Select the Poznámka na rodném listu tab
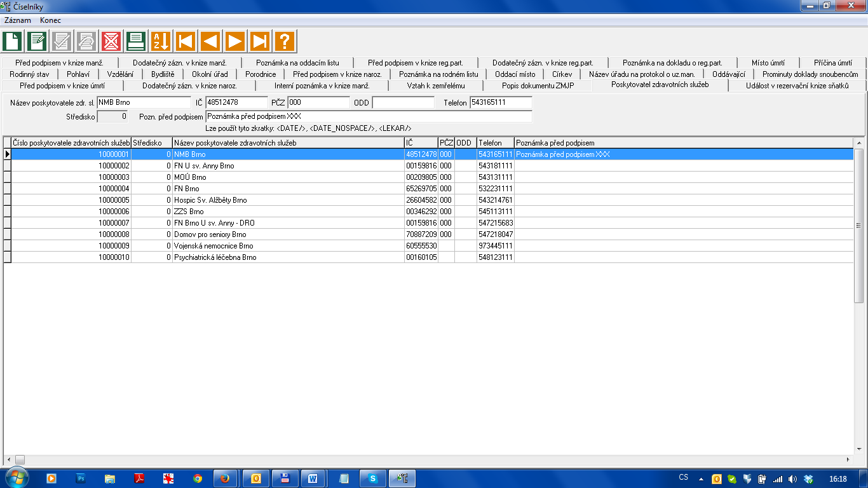 (x=438, y=74)
